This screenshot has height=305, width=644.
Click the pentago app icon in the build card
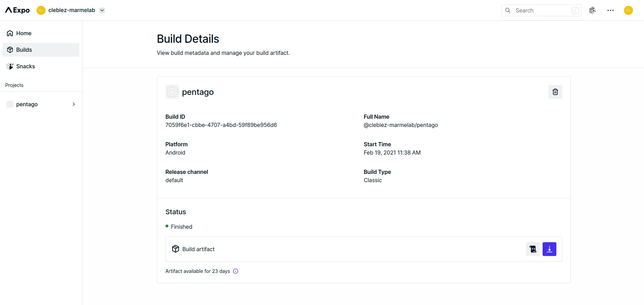172,92
